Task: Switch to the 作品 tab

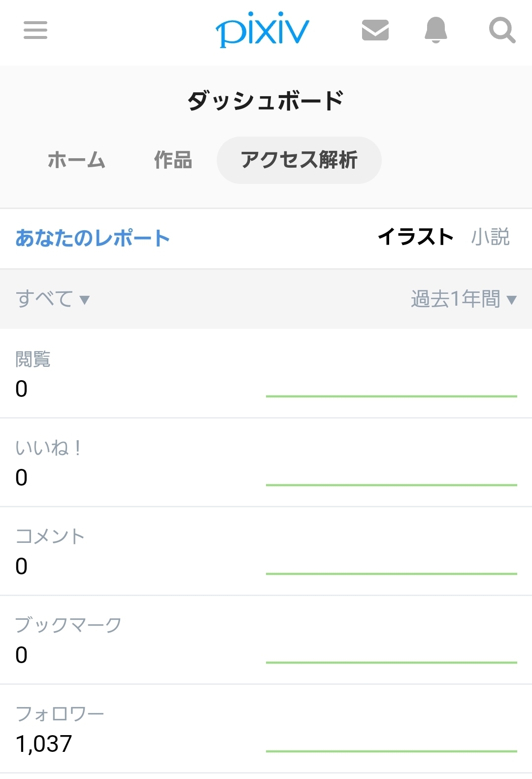Action: (x=173, y=160)
